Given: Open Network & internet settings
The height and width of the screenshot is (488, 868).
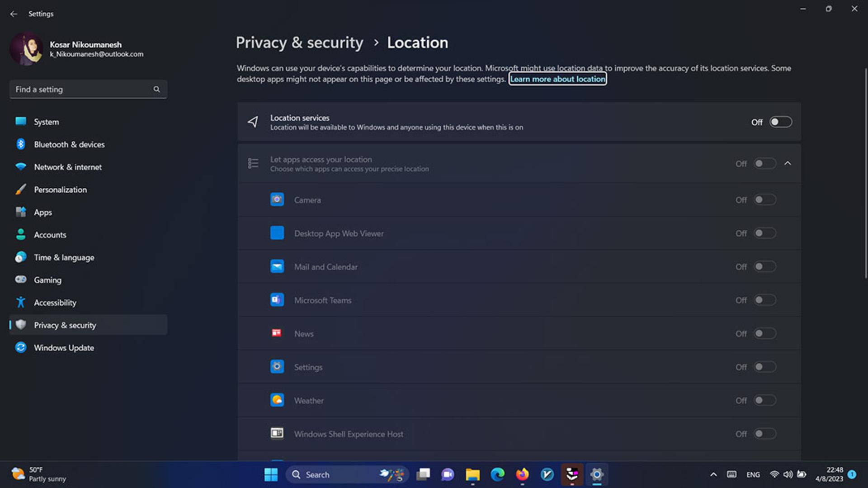Looking at the screenshot, I should point(88,167).
